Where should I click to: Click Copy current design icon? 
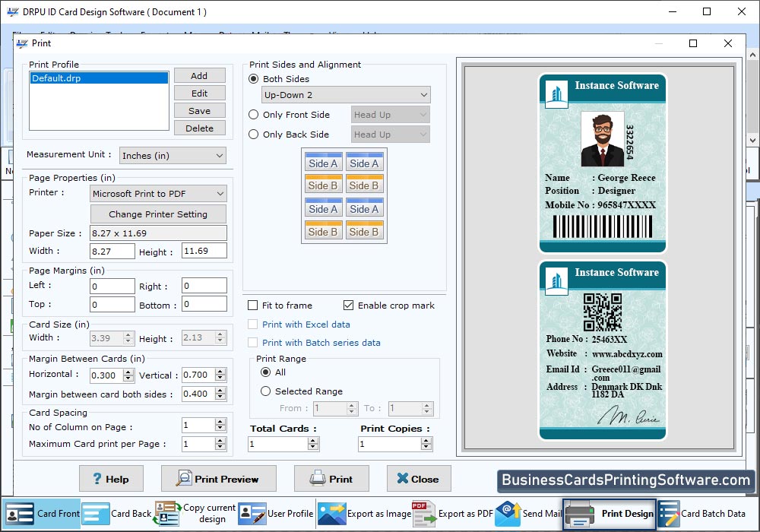[167, 514]
